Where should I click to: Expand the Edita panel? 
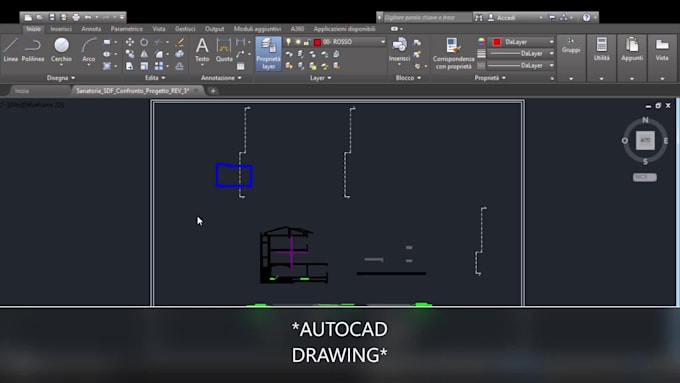(x=155, y=78)
